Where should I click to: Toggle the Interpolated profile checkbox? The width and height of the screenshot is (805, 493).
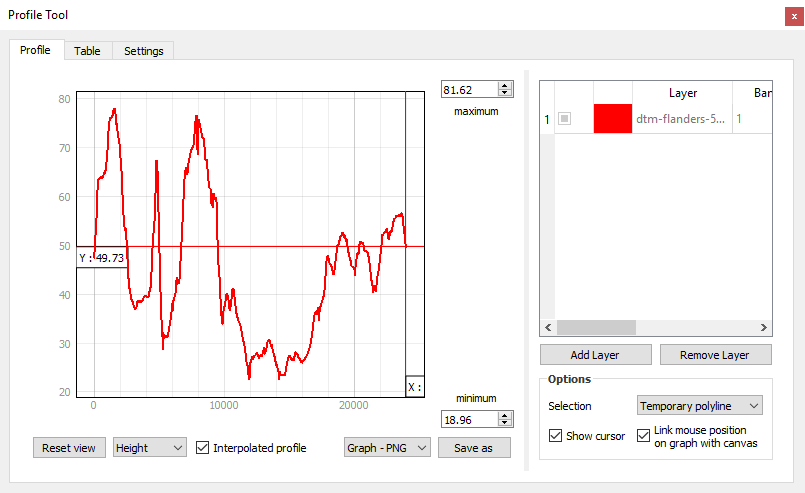tap(203, 448)
